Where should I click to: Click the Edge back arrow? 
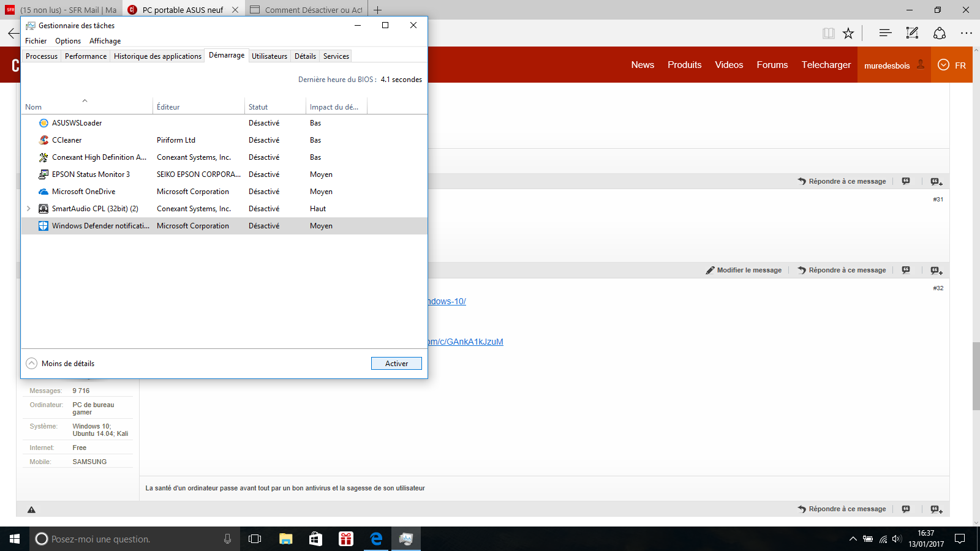[x=13, y=33]
